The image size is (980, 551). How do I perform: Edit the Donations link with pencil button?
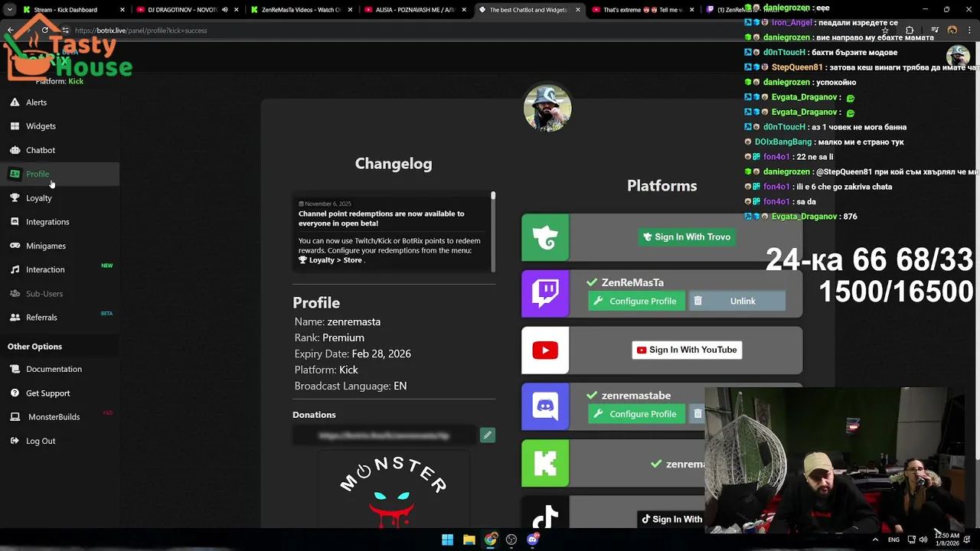click(487, 435)
